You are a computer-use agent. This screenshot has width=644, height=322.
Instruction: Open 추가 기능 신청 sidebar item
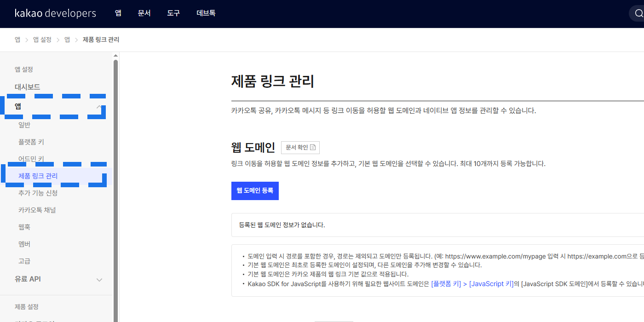click(x=38, y=193)
